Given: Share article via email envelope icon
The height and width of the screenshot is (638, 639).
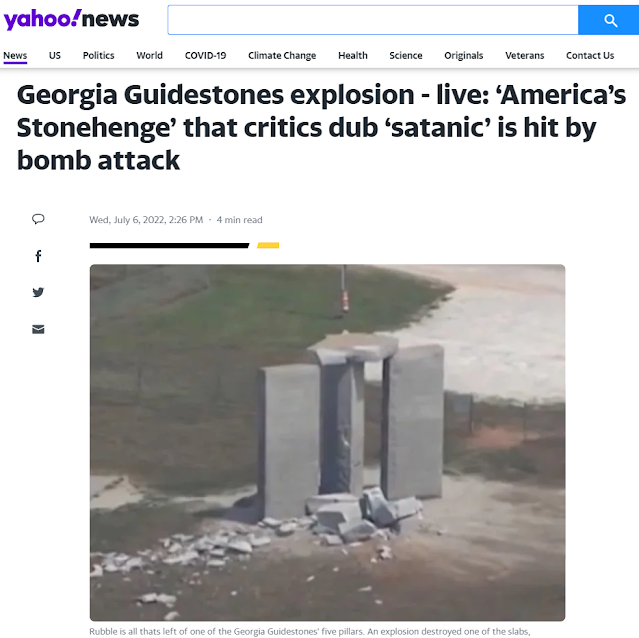Looking at the screenshot, I should [x=38, y=329].
